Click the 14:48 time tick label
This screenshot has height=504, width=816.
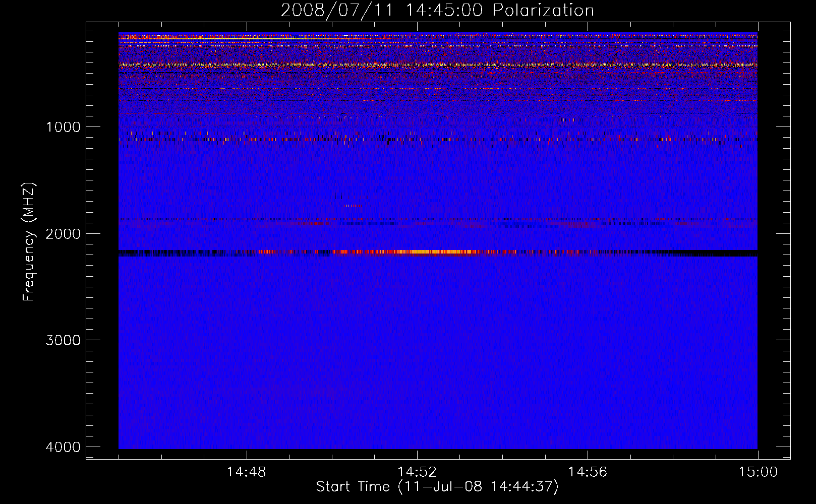[247, 472]
